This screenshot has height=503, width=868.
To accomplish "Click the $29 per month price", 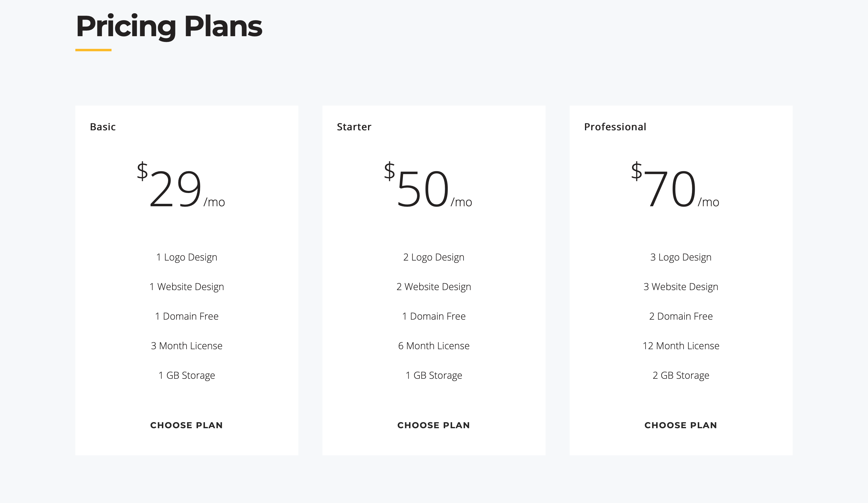I will (x=181, y=185).
